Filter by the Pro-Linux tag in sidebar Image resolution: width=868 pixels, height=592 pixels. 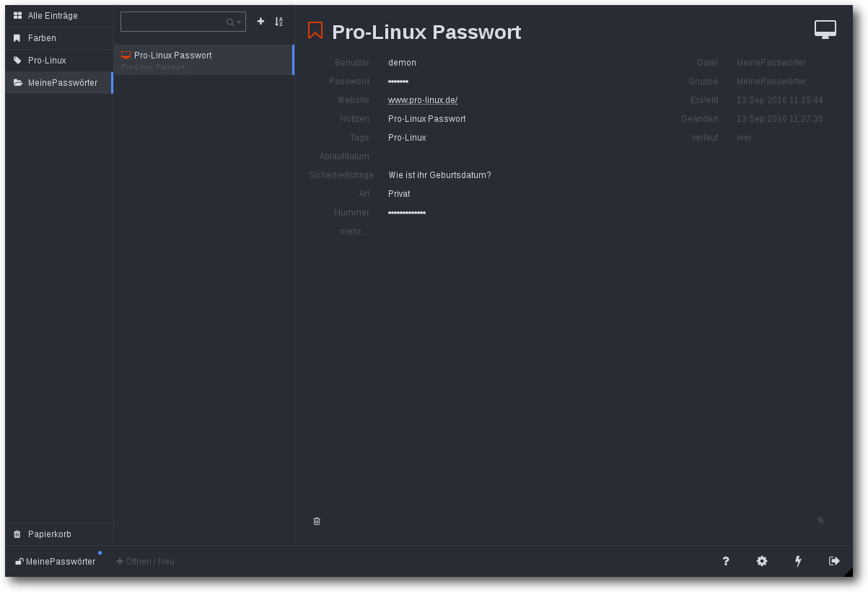tap(59, 61)
